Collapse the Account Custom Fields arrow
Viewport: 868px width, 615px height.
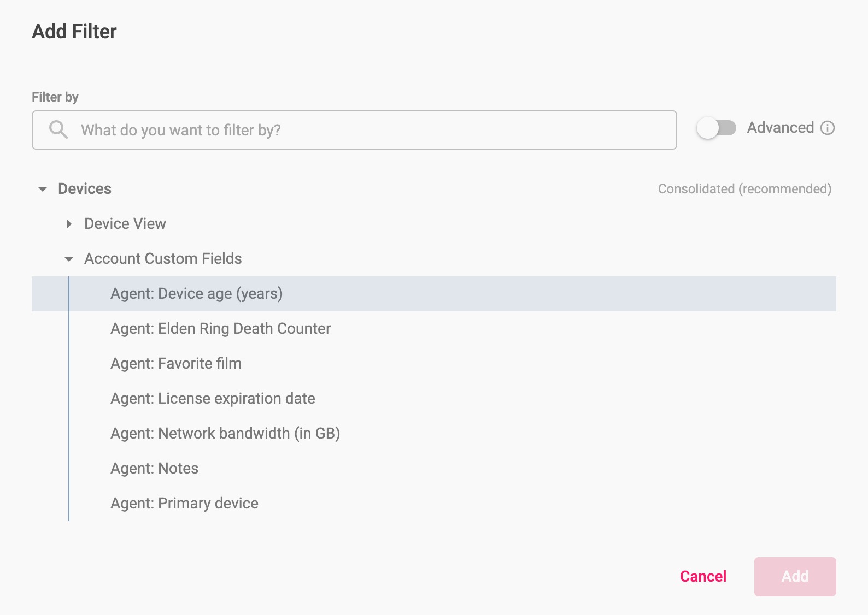(x=69, y=259)
